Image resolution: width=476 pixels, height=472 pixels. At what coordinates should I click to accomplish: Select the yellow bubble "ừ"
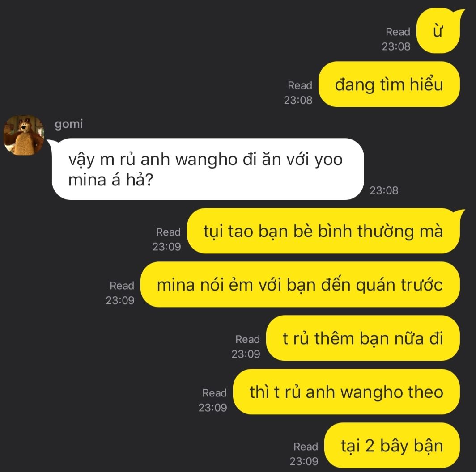click(x=438, y=31)
